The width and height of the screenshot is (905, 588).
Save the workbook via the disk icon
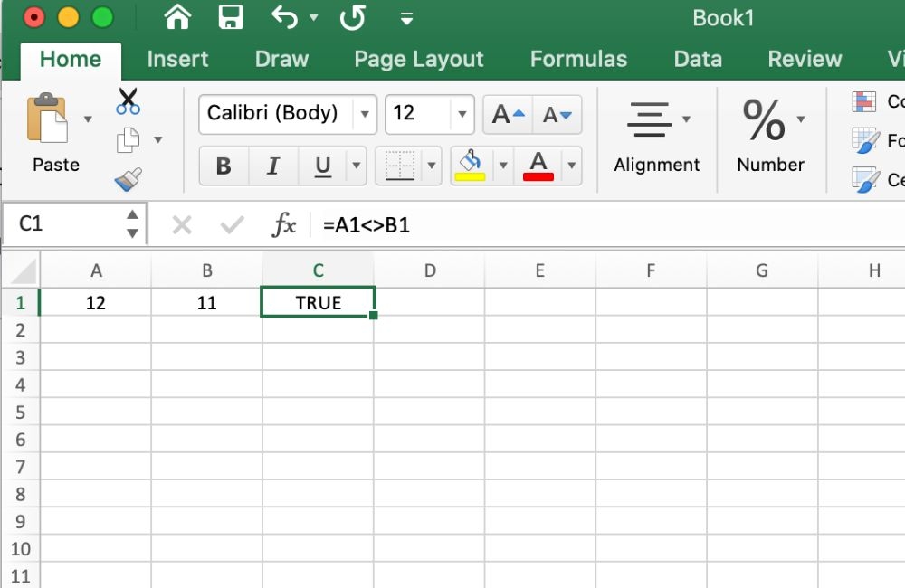[x=229, y=16]
